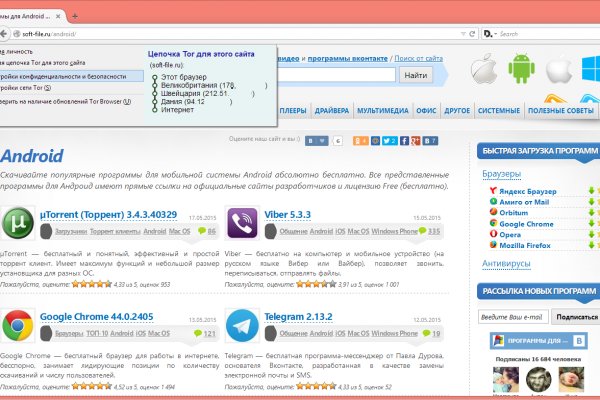Expand the Антивирусы quick download category
The height and width of the screenshot is (400, 600).
tap(506, 263)
